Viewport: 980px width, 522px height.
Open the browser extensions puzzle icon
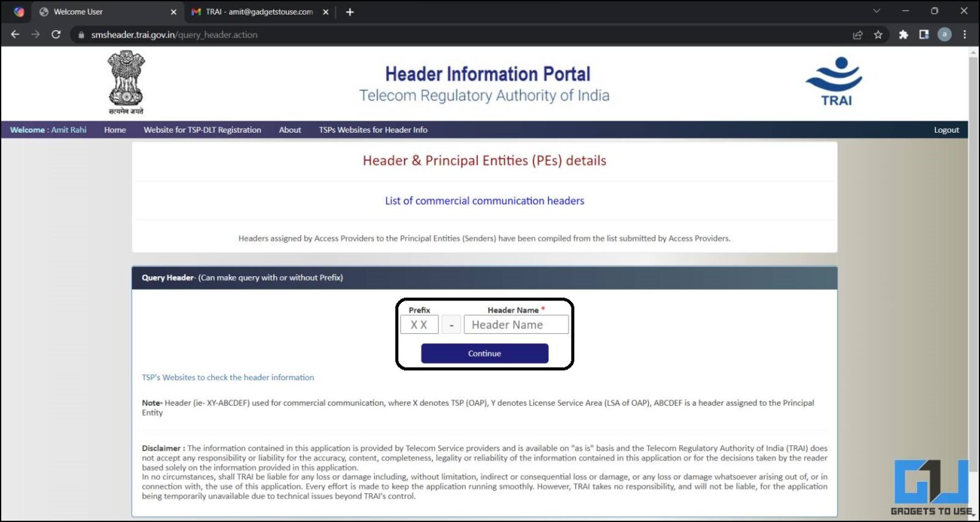coord(903,34)
